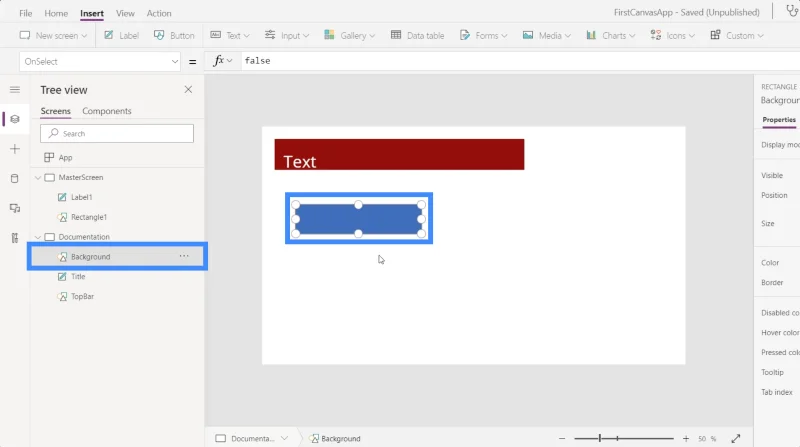Click the blue rectangle on canvas
The image size is (800, 447).
click(x=359, y=219)
